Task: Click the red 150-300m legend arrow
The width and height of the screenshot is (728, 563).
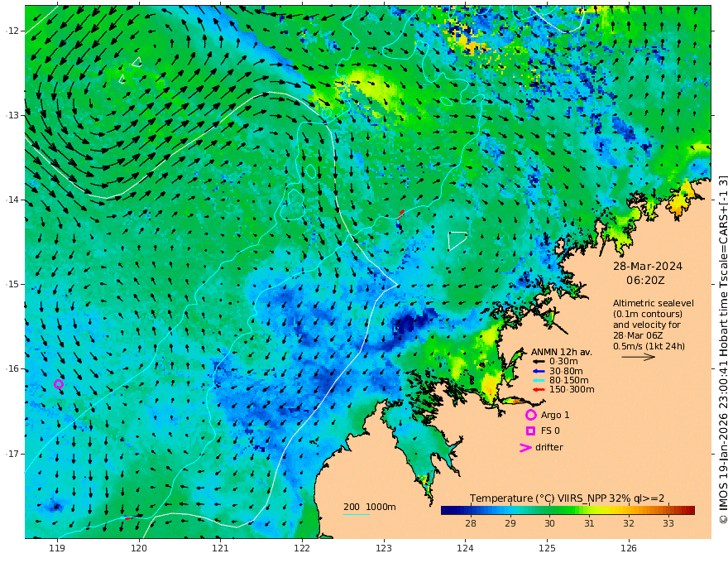Action: click(539, 390)
